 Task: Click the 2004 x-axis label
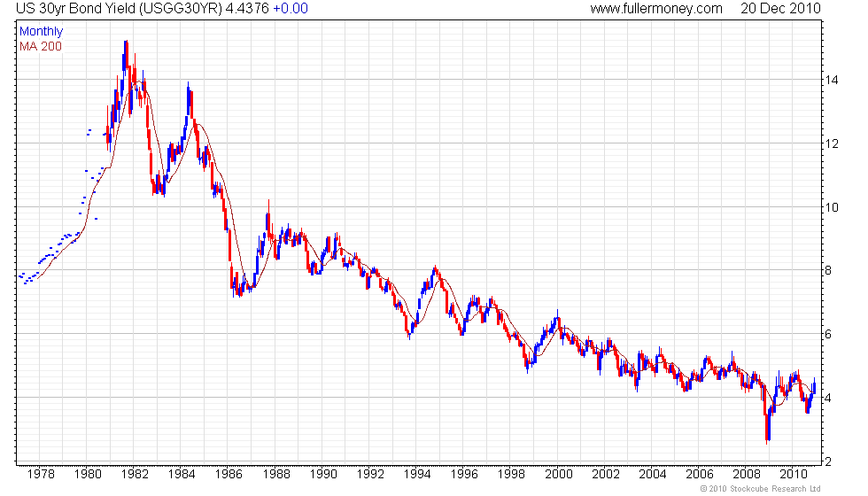[x=653, y=474]
